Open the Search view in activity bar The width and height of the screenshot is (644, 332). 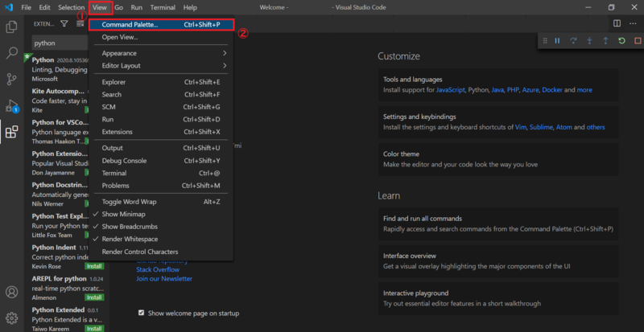tap(11, 53)
